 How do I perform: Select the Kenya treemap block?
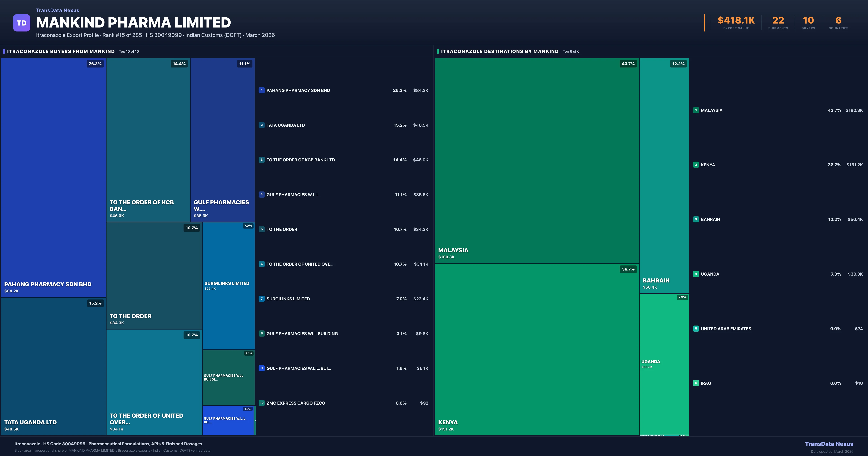pos(536,349)
